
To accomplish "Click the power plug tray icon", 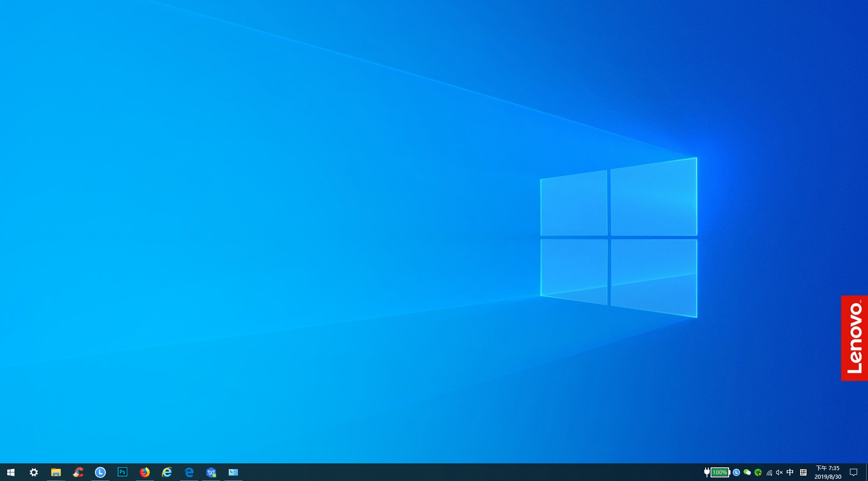I will (x=707, y=472).
